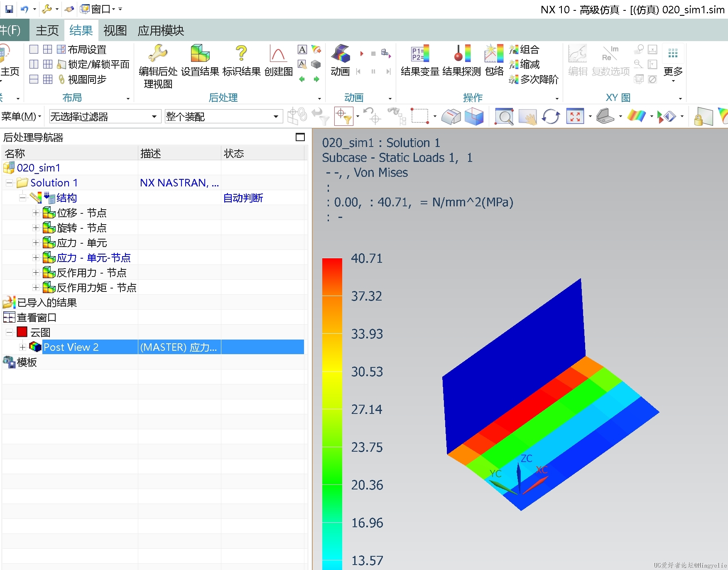The image size is (728, 570).
Task: Expand the Post View 2 node
Action: click(22, 347)
